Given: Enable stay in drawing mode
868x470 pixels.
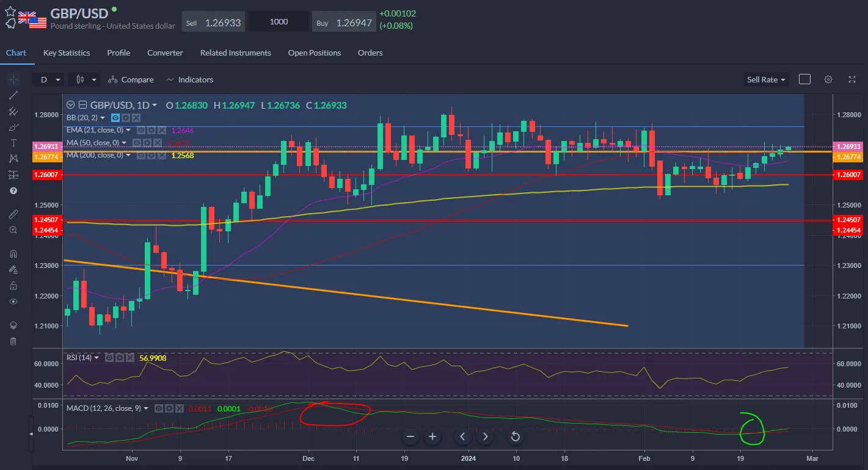Looking at the screenshot, I should click(13, 269).
